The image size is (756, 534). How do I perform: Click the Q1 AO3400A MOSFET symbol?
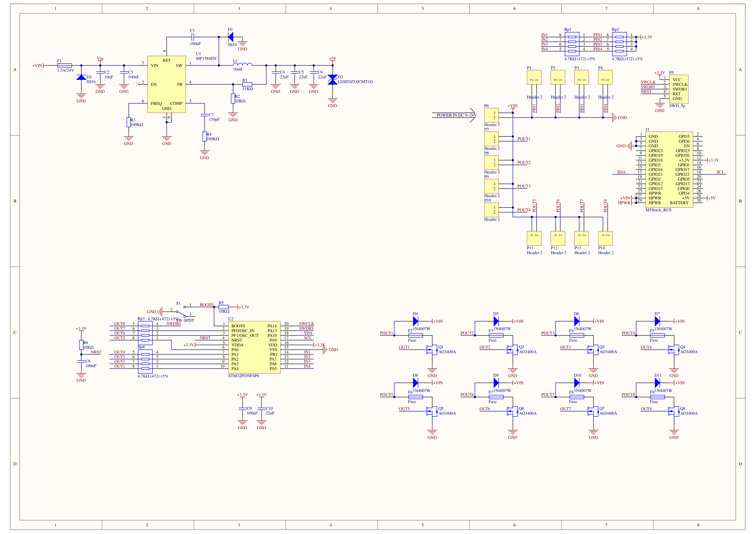coord(432,350)
